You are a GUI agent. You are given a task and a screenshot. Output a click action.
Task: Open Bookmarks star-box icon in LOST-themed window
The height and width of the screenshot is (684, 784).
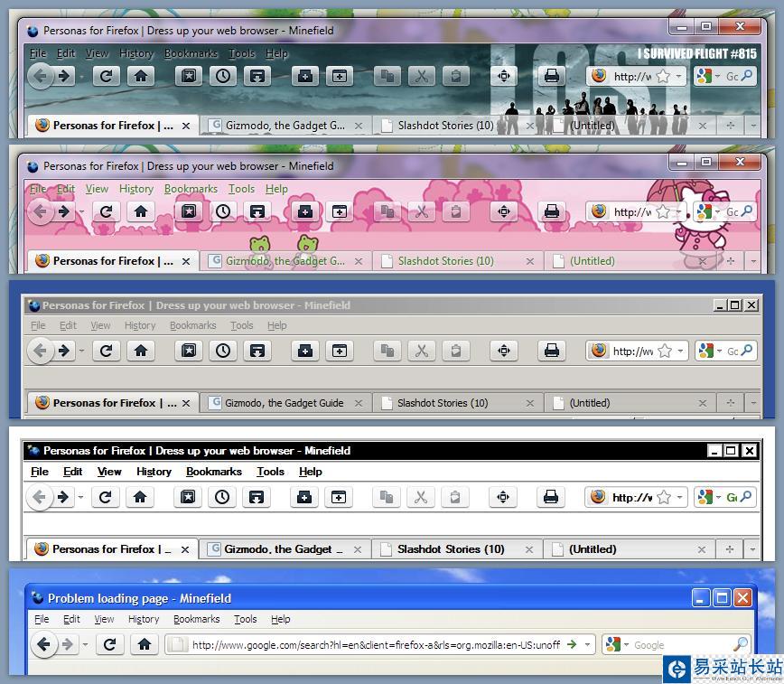189,77
